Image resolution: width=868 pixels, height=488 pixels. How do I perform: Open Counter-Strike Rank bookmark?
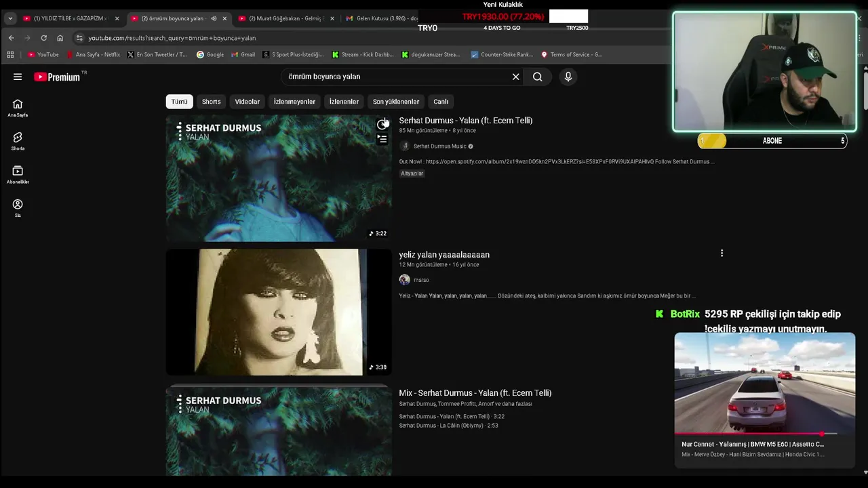tap(501, 54)
